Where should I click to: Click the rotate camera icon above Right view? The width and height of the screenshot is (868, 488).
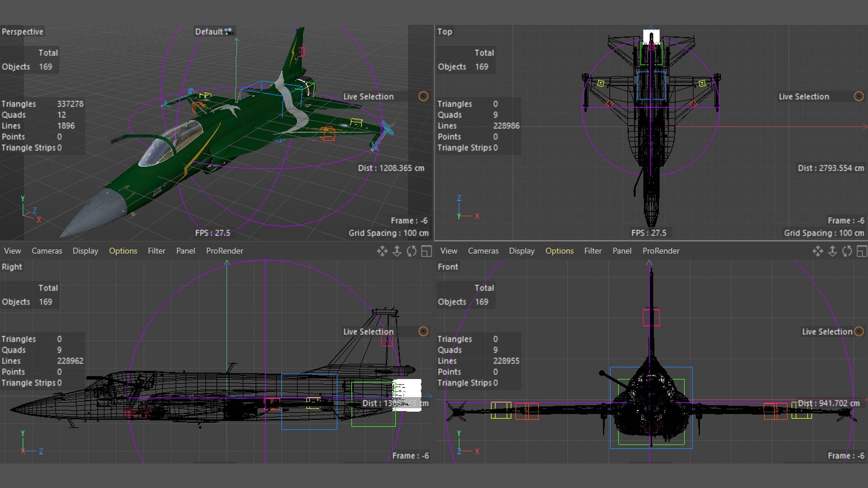pos(411,251)
